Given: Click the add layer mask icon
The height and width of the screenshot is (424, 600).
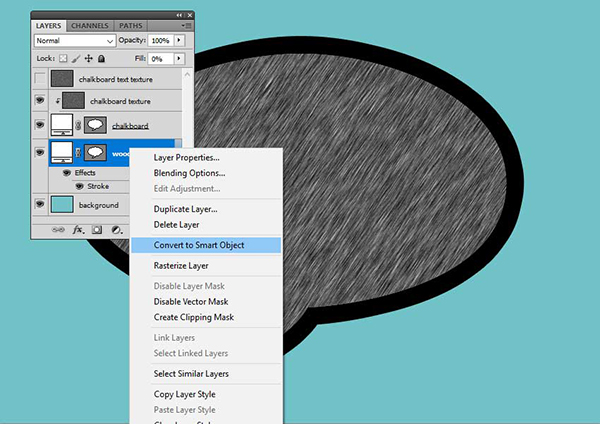Looking at the screenshot, I should point(97,229).
